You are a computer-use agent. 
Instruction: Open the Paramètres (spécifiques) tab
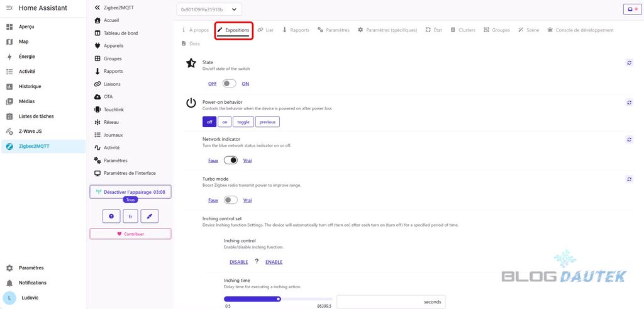pyautogui.click(x=387, y=30)
